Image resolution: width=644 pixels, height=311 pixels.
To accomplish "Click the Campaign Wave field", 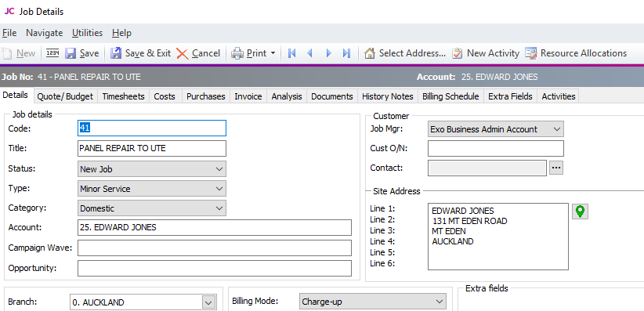I will pyautogui.click(x=215, y=248).
